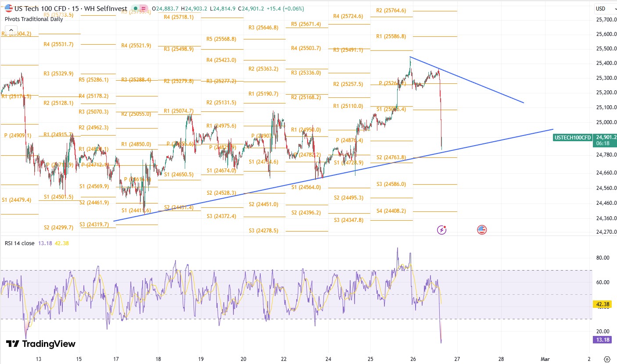The width and height of the screenshot is (617, 364).
Task: Click the R4 (25521.9) pivot label
Action: coord(136,46)
